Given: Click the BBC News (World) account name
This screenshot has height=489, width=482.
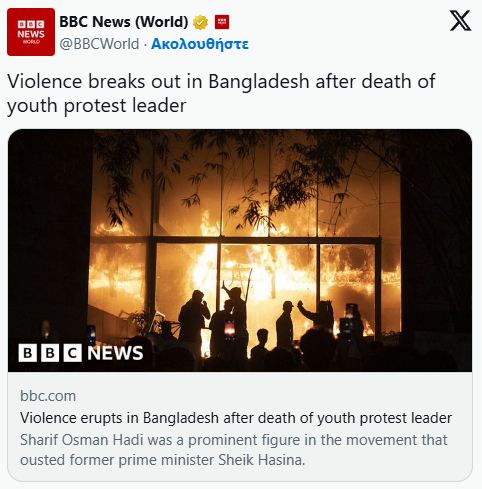Looking at the screenshot, I should click(x=124, y=22).
